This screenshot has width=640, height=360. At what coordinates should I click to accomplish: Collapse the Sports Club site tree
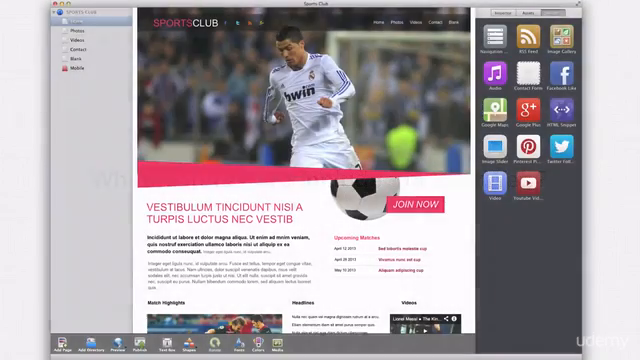pos(53,12)
